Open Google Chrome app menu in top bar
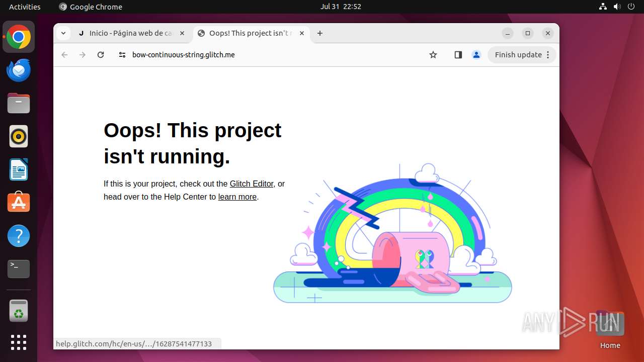This screenshot has height=362, width=644. 91,7
